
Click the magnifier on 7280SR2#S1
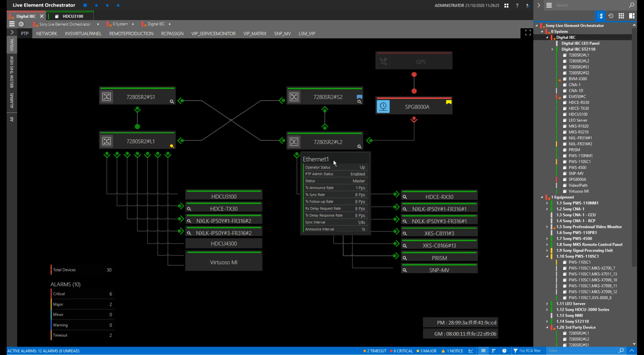[172, 102]
